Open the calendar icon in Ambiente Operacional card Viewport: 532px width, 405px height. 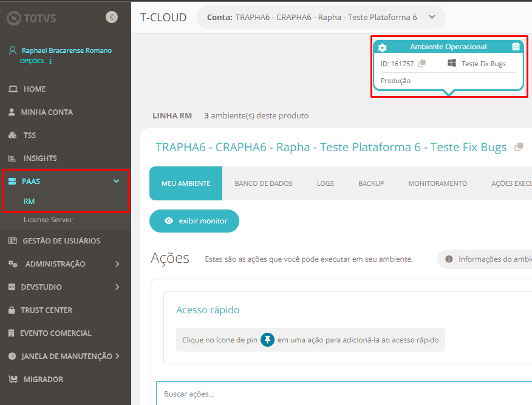click(x=516, y=47)
